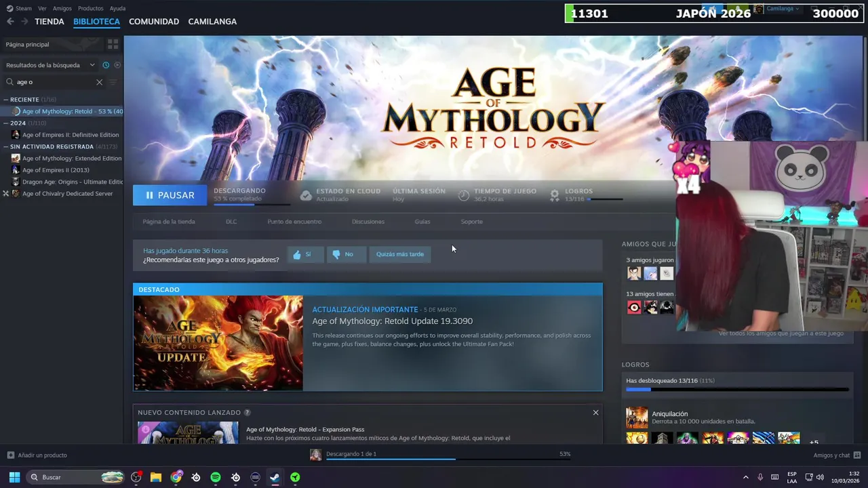868x488 pixels.
Task: Click the achievements gear icon
Action: coord(554,195)
